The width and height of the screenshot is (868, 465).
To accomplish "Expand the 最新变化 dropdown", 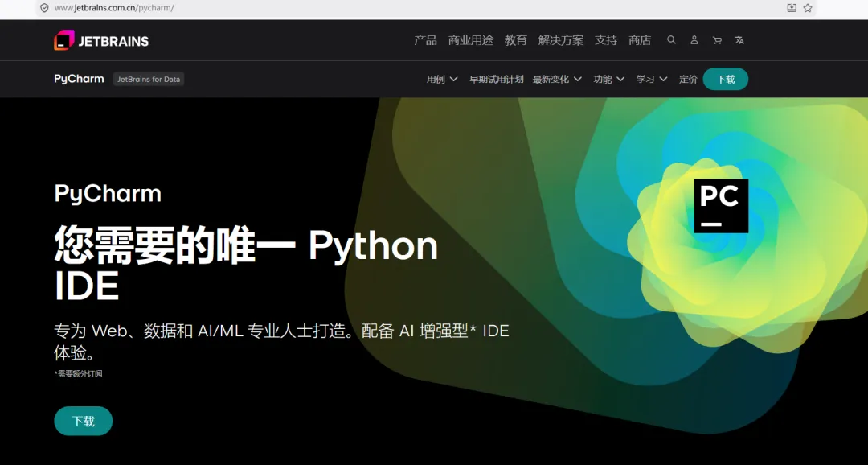I will click(557, 80).
